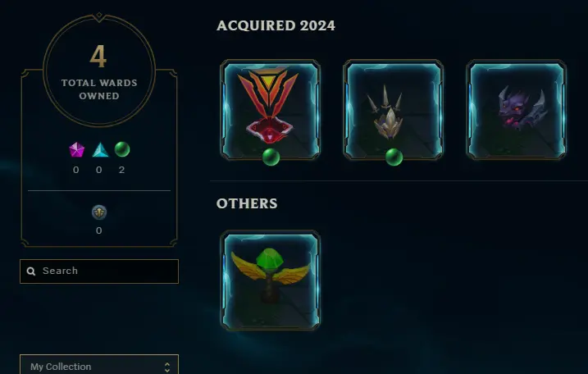Click the blue triangle rarity icon

[100, 149]
